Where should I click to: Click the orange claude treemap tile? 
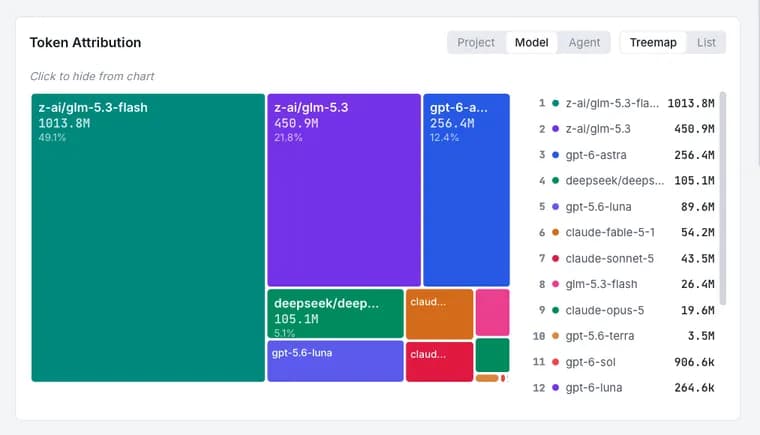pyautogui.click(x=439, y=314)
